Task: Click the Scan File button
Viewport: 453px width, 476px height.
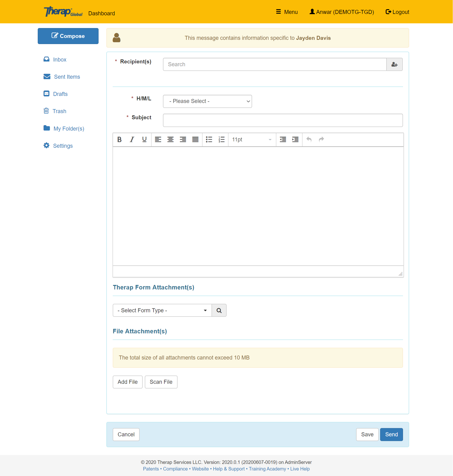Action: (x=161, y=382)
